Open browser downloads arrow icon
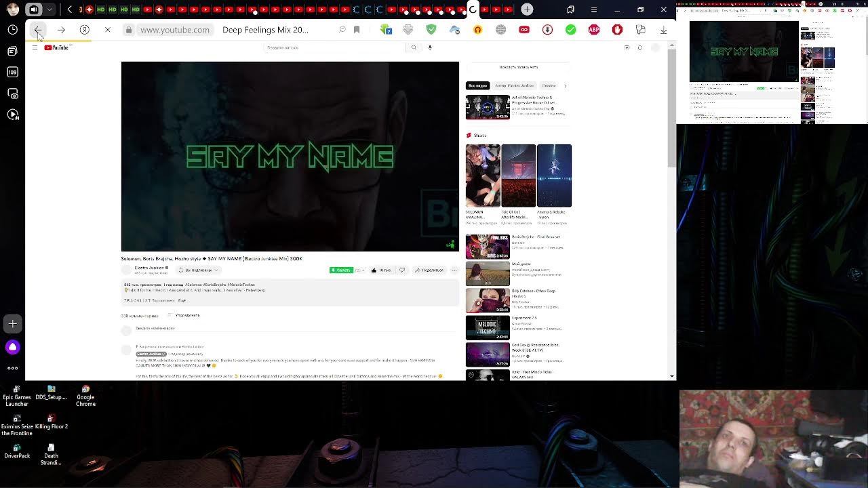This screenshot has width=868, height=488. pyautogui.click(x=663, y=30)
